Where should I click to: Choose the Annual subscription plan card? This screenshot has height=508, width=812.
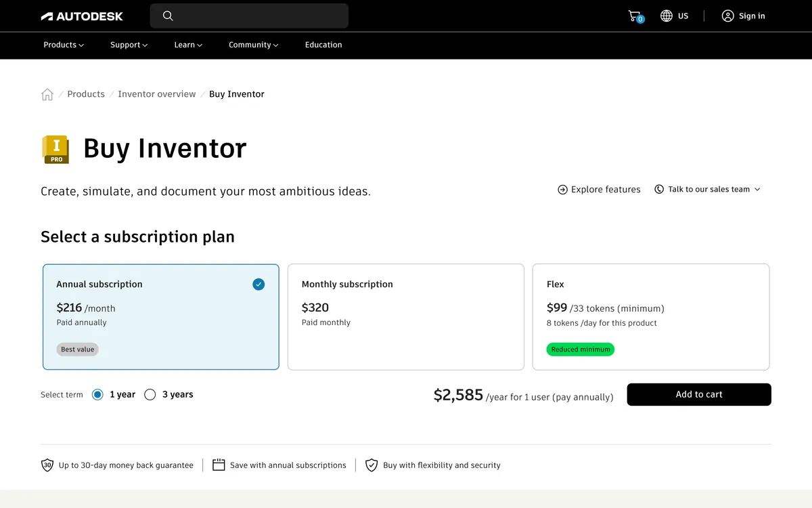click(x=161, y=317)
